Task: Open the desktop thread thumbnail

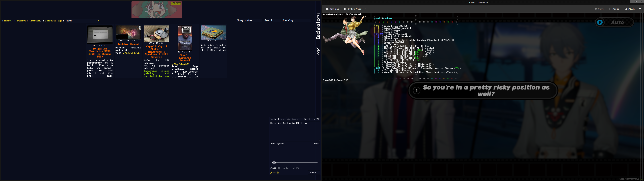Action: point(128,32)
